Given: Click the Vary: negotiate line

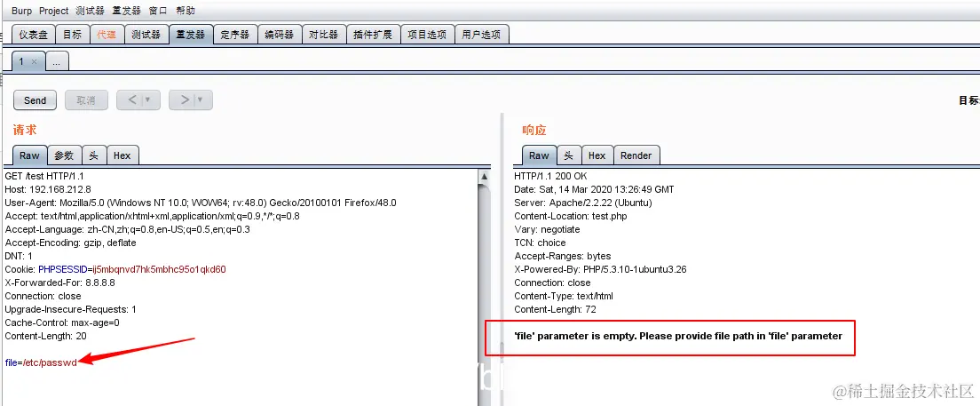Looking at the screenshot, I should pyautogui.click(x=548, y=229).
